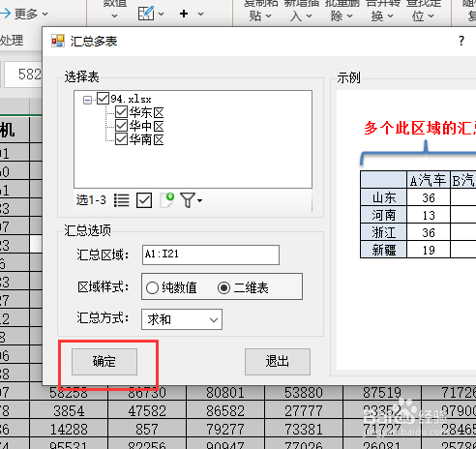Image resolution: width=476 pixels, height=449 pixels.
Task: Open the 查找定位 ribbon dropdown
Action: pos(424,10)
